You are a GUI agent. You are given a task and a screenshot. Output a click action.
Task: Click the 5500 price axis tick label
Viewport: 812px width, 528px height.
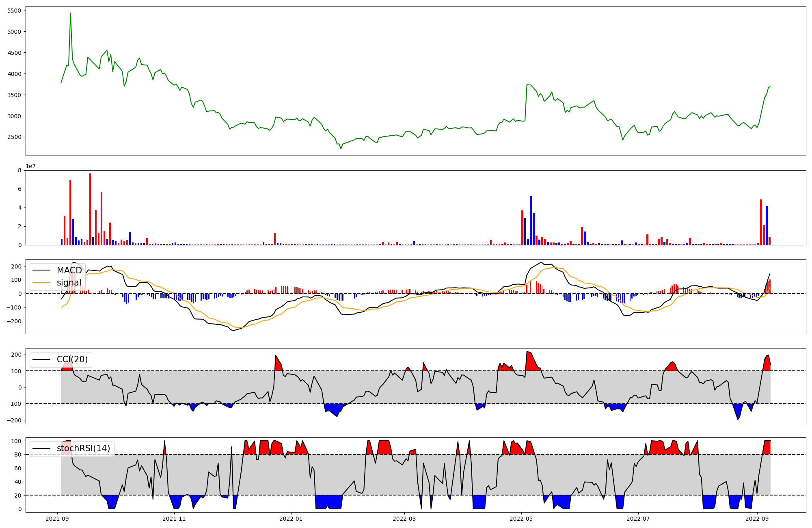click(14, 11)
